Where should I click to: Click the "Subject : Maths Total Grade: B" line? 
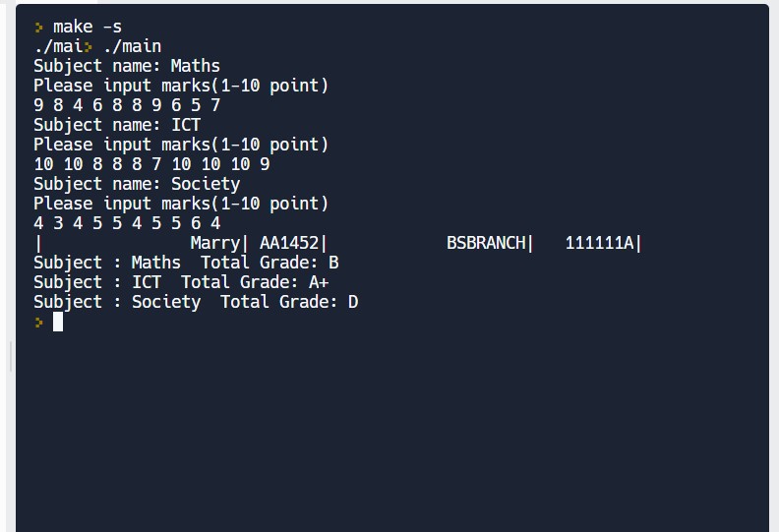(186, 263)
